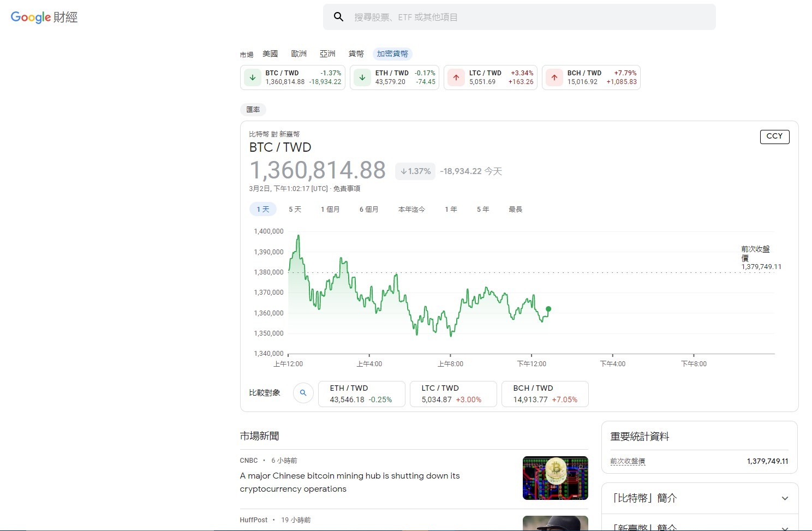Click the magnifier icon in search bar

(x=338, y=17)
